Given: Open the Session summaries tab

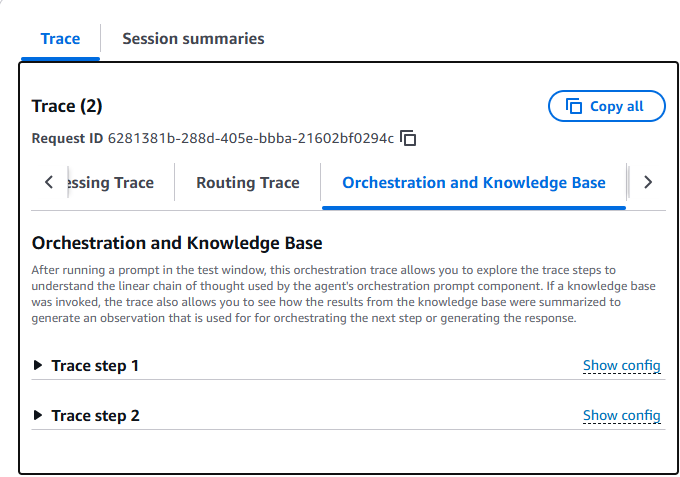Looking at the screenshot, I should point(193,39).
